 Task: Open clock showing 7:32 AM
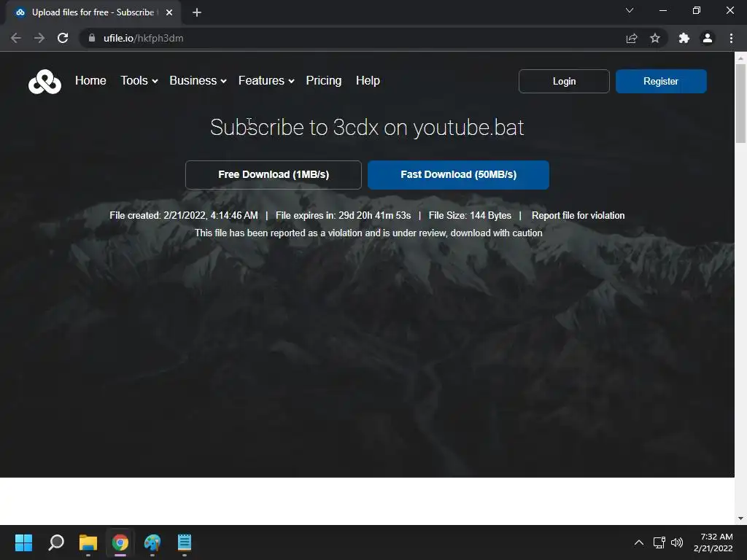(x=713, y=542)
